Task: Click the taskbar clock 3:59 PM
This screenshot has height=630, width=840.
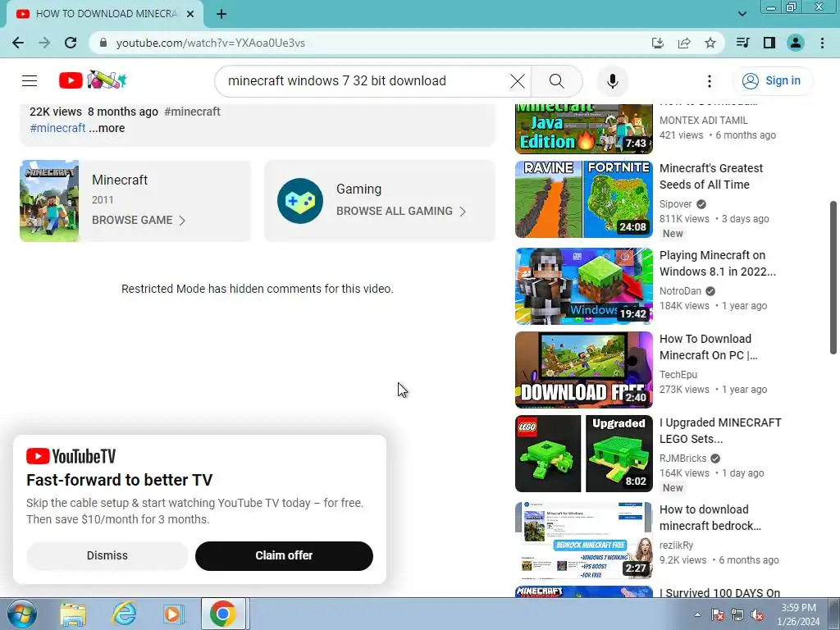Action: tap(798, 614)
